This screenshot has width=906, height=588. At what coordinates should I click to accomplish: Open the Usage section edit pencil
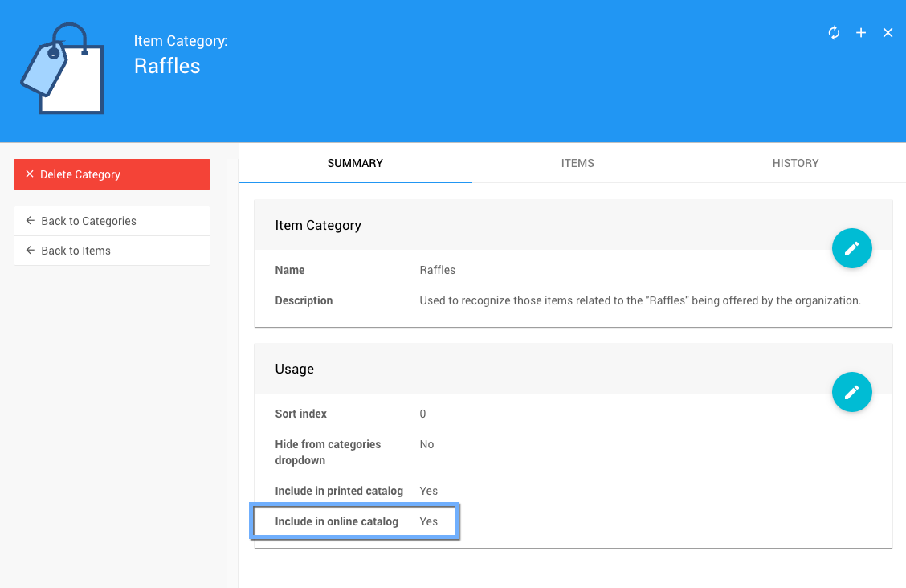click(851, 392)
